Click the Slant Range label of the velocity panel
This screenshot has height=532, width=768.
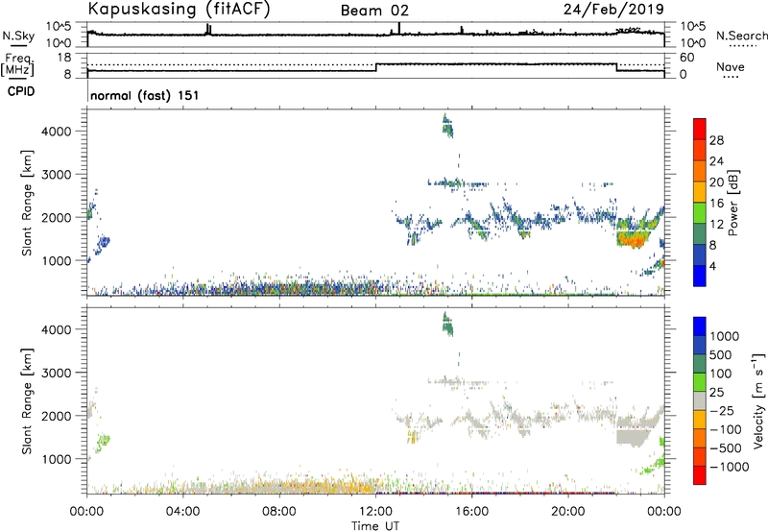click(27, 401)
